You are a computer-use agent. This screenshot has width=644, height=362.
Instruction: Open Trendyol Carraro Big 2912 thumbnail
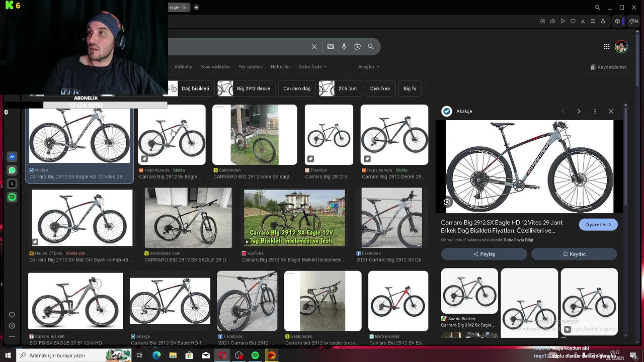[x=329, y=135]
